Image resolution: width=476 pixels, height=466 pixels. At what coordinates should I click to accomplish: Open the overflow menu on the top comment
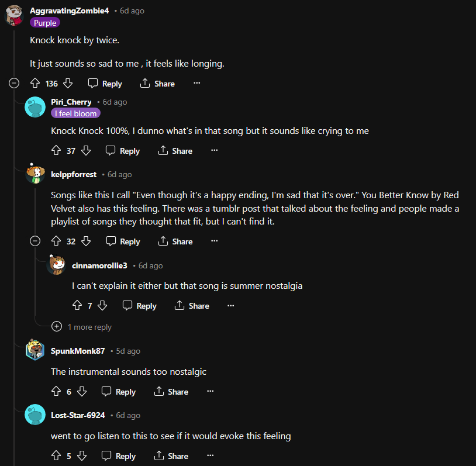click(196, 83)
